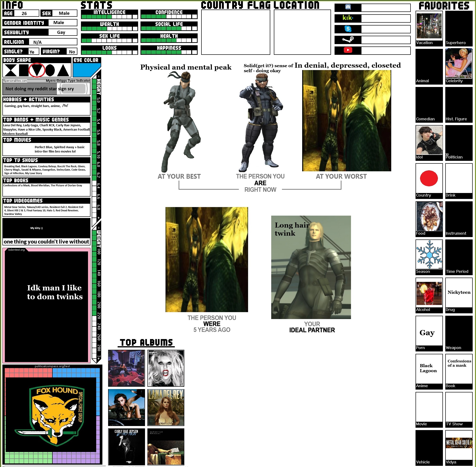Click the Kik logo icon
This screenshot has width=476, height=467.
(x=348, y=18)
